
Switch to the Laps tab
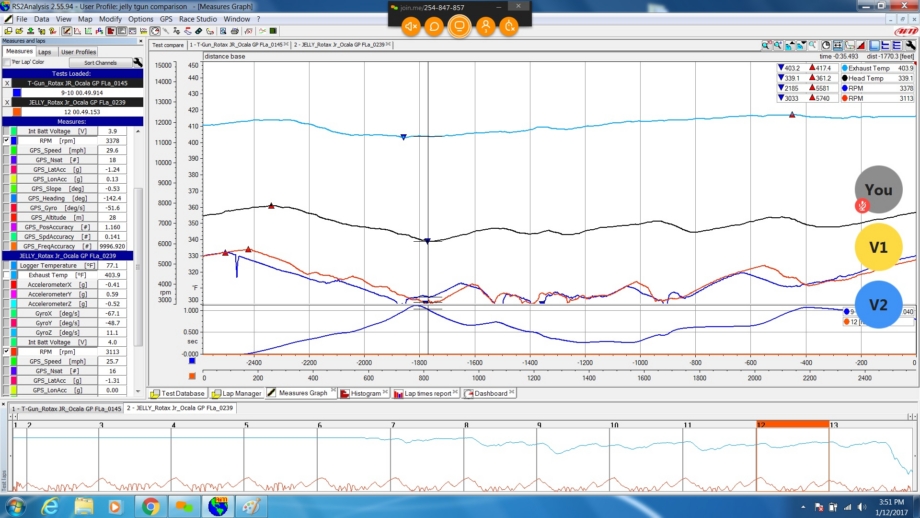point(45,52)
